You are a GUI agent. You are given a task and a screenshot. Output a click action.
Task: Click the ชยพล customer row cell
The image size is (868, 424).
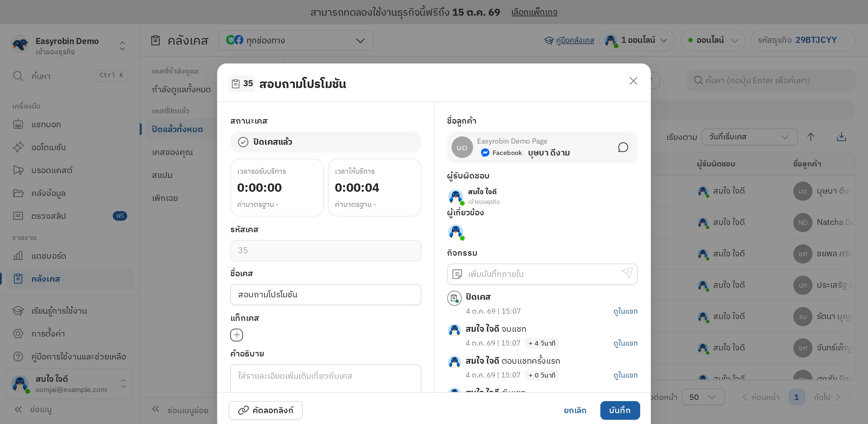[823, 254]
